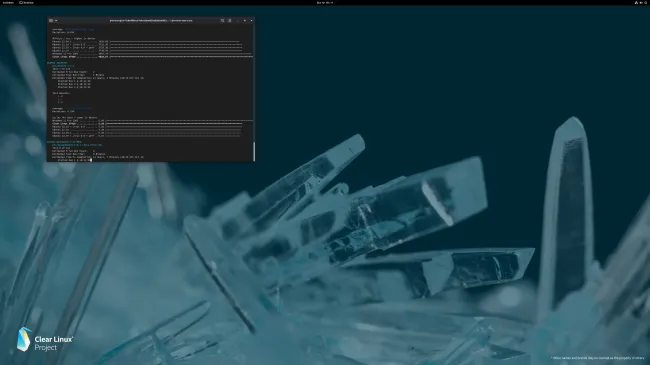650x365 pixels.
Task: Minimize the terminal window
Action: tap(238, 20)
